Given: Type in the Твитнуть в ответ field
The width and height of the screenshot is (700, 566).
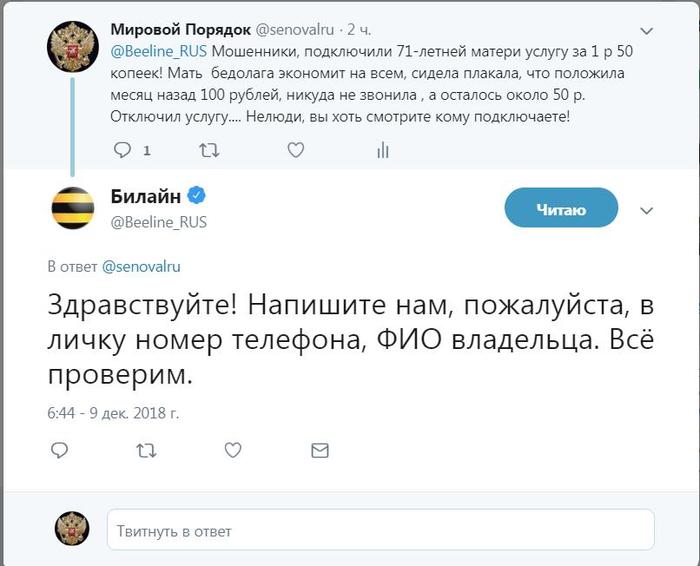Looking at the screenshot, I should click(x=380, y=530).
